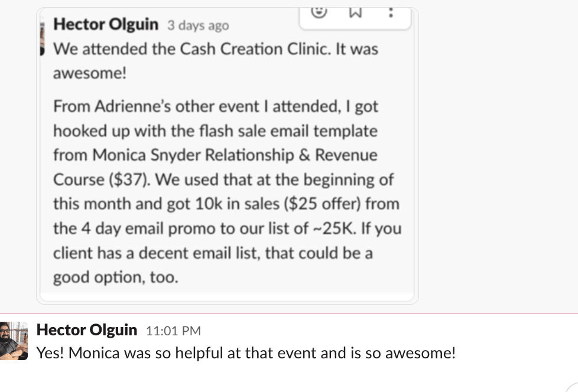Open the 11:01 PM timestamp link
The width and height of the screenshot is (578, 392).
click(173, 331)
